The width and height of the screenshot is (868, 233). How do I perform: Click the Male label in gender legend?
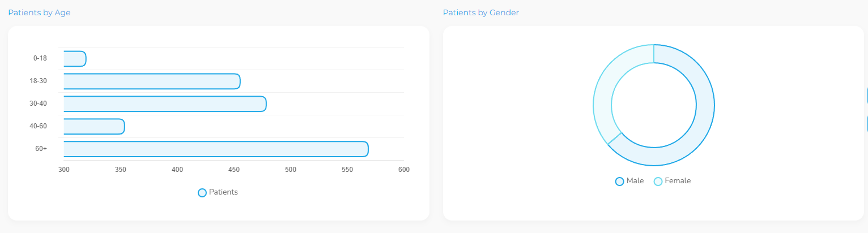[x=635, y=181]
